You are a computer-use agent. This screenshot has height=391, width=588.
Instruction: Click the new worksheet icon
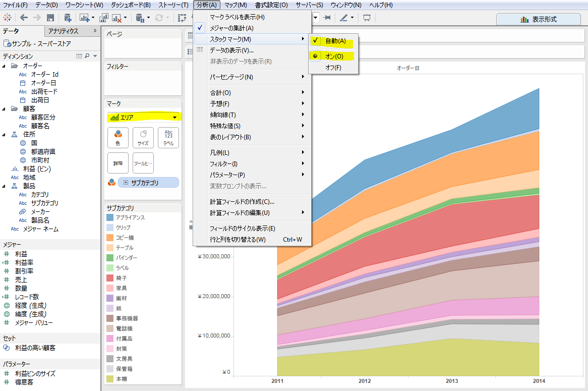tap(84, 18)
